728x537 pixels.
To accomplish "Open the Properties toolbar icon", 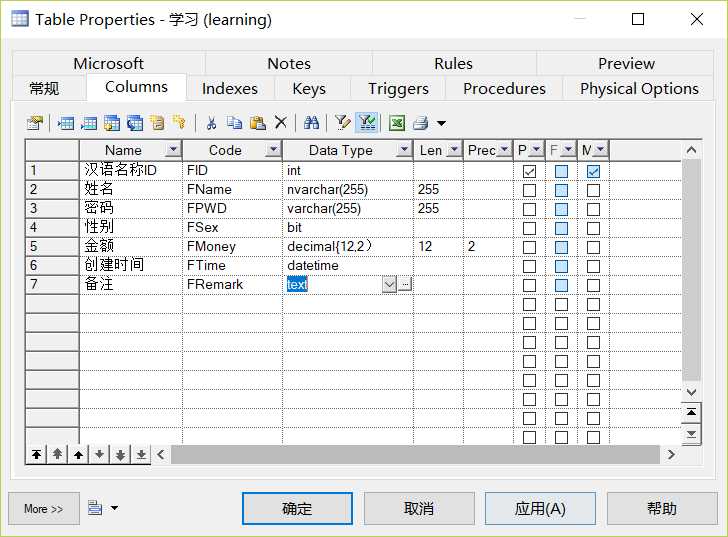I will 35,123.
